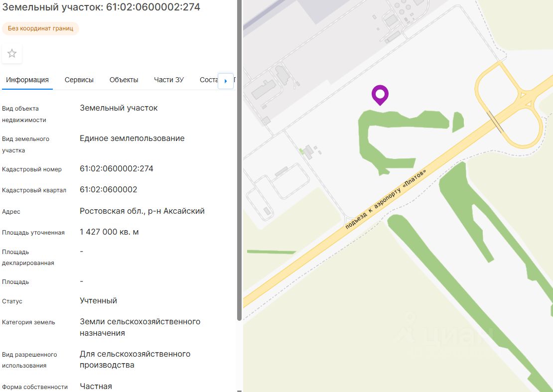The height and width of the screenshot is (392, 553).
Task: Click the Площадь уточненная label
Action: point(33,233)
